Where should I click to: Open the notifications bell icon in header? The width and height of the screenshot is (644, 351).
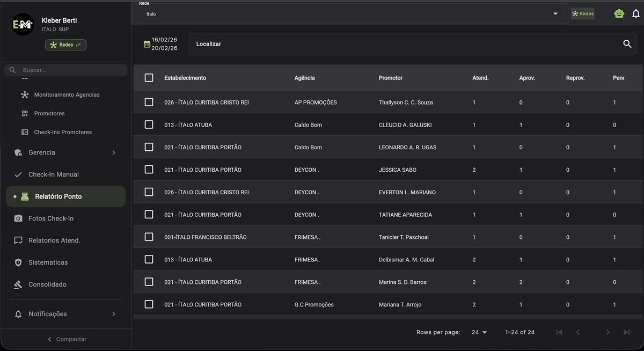[x=636, y=14]
